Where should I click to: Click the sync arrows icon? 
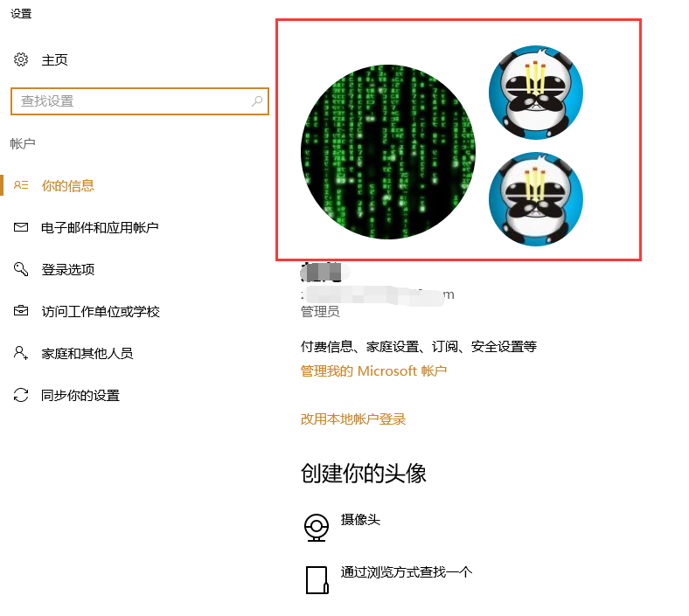point(21,395)
